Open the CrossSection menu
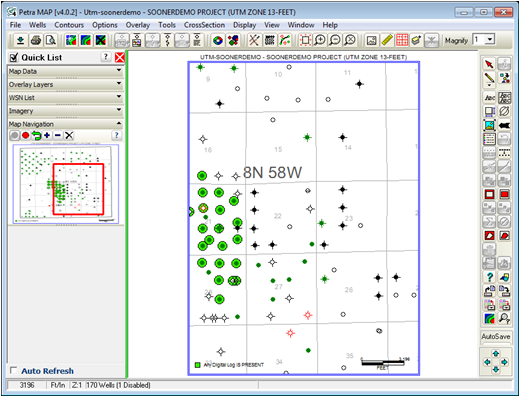This screenshot has width=520, height=397. point(204,25)
